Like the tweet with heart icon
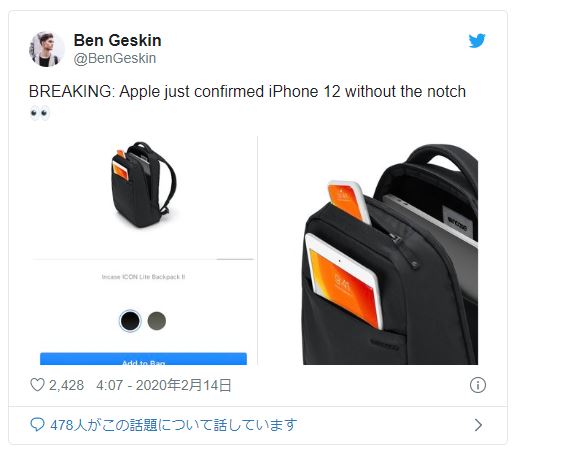The height and width of the screenshot is (469, 583). 37,385
